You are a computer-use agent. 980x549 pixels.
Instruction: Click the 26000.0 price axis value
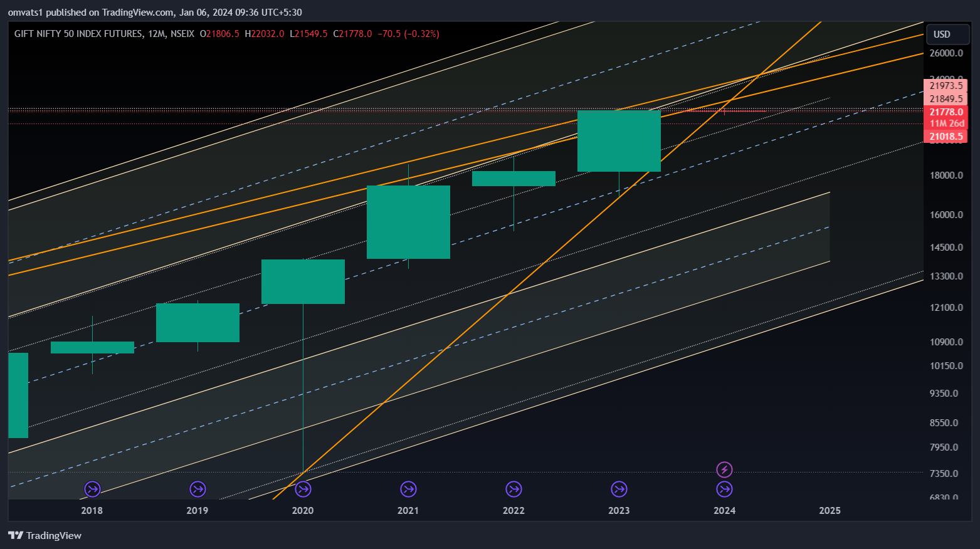pos(946,53)
